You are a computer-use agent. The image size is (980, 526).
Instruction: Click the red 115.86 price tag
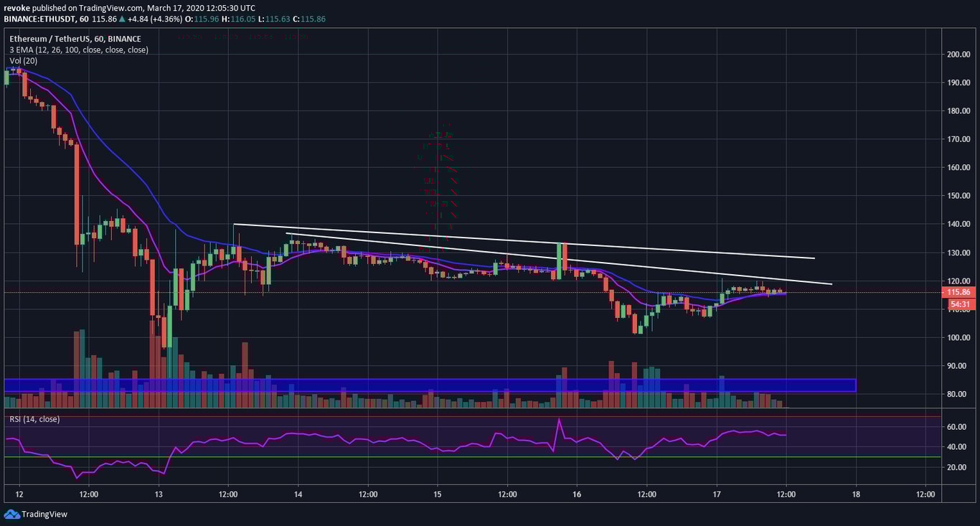click(958, 292)
